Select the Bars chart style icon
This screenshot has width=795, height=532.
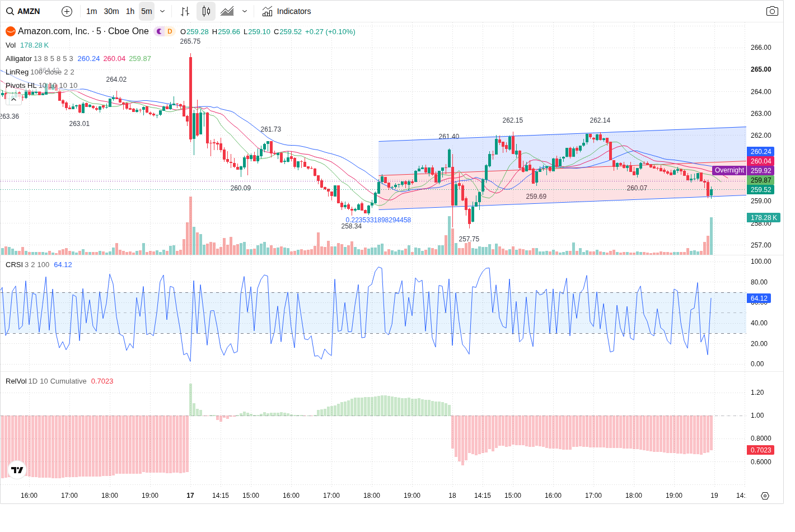click(185, 11)
